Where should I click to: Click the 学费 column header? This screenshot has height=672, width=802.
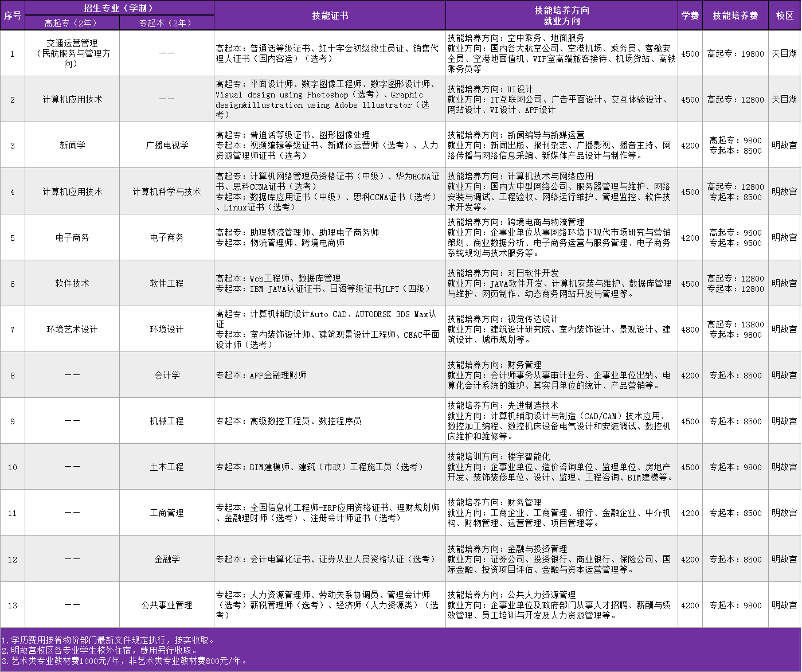click(690, 16)
